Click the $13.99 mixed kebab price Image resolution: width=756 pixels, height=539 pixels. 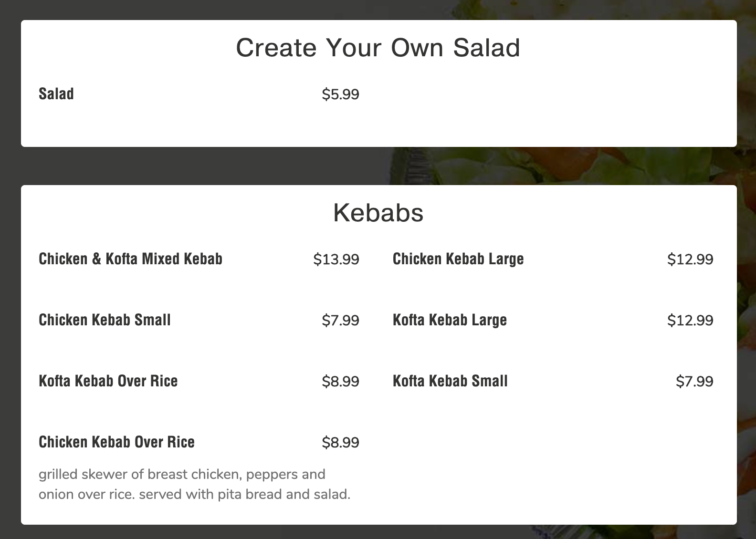(x=336, y=259)
